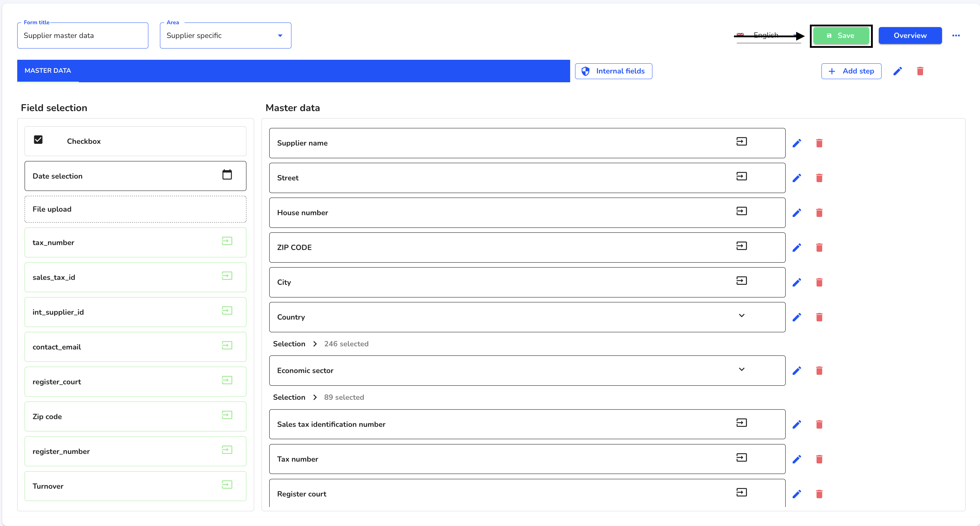This screenshot has width=980, height=526.
Task: Click the Overview button
Action: point(910,35)
